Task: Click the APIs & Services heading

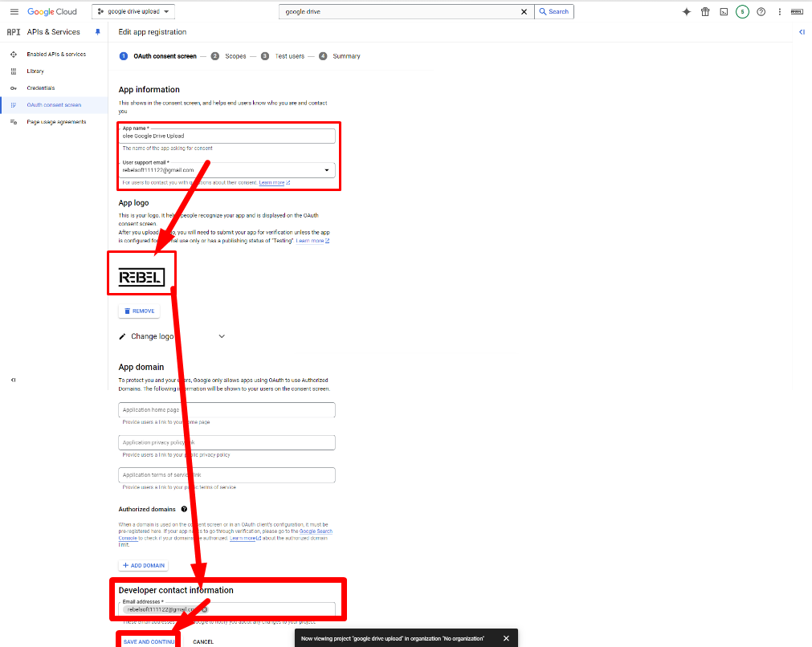Action: (x=53, y=31)
